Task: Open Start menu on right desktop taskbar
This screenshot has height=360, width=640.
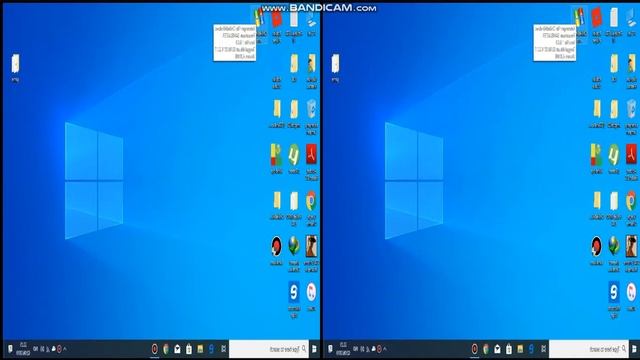Action: click(634, 349)
